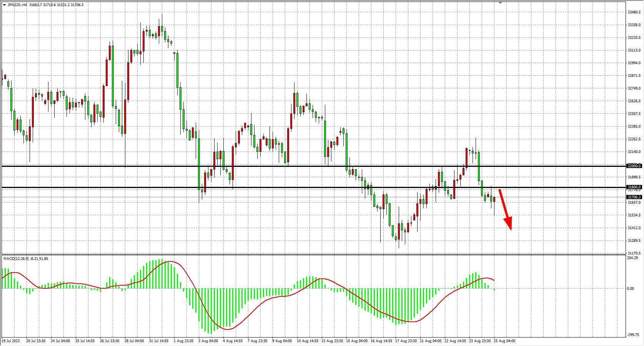644x346 pixels.
Task: Click the 0.00 level on MACD scale
Action: (631, 289)
